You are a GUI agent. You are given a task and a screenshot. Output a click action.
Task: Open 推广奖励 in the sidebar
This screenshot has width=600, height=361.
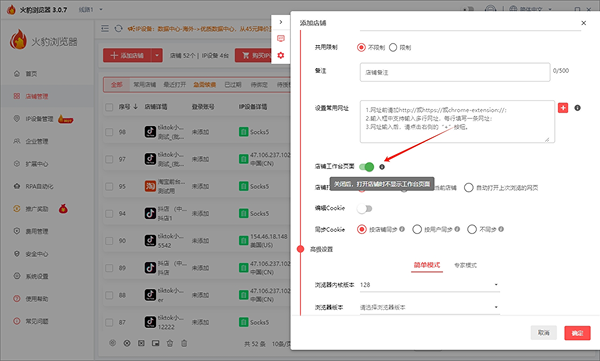point(36,209)
